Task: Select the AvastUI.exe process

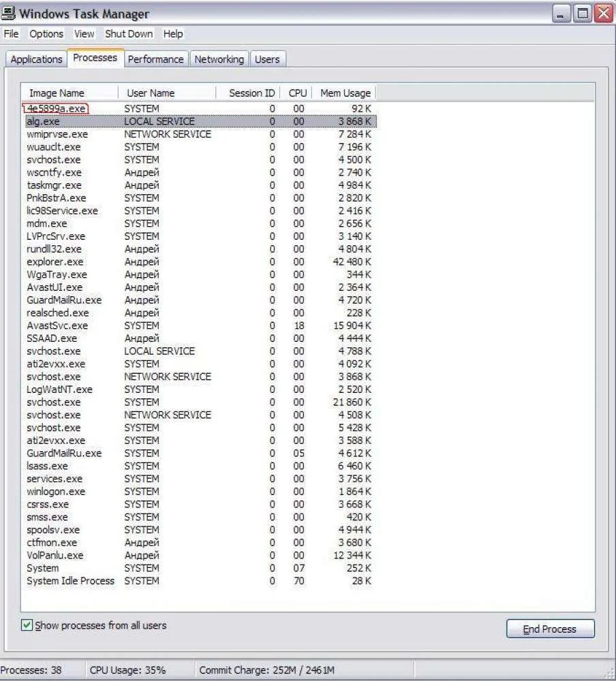Action: pos(200,287)
